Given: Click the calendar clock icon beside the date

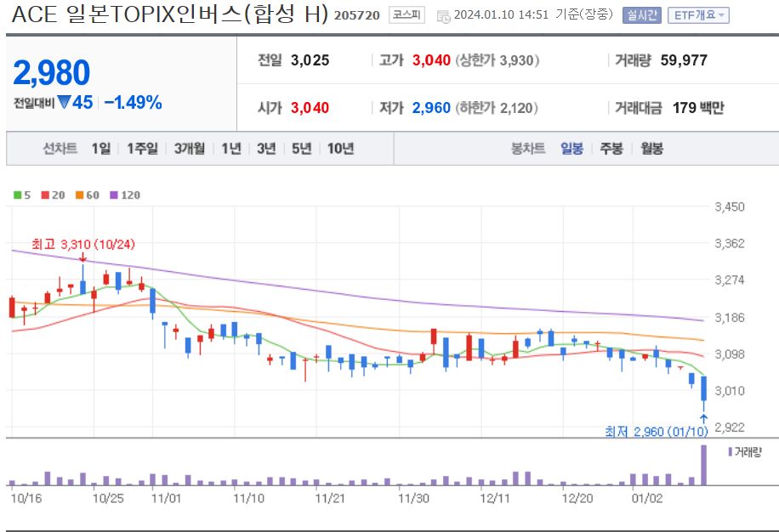Looking at the screenshot, I should click(x=443, y=16).
